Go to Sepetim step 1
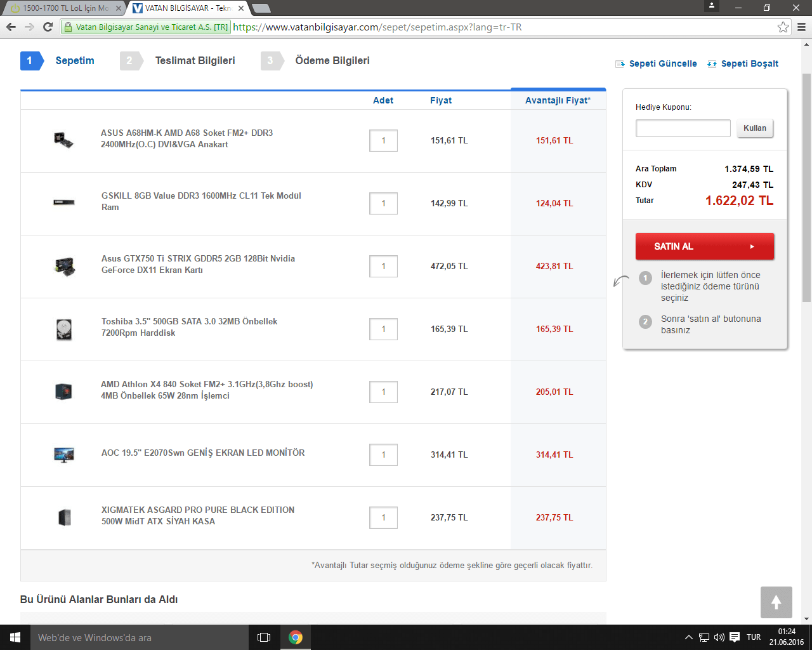The height and width of the screenshot is (650, 812). pos(58,61)
